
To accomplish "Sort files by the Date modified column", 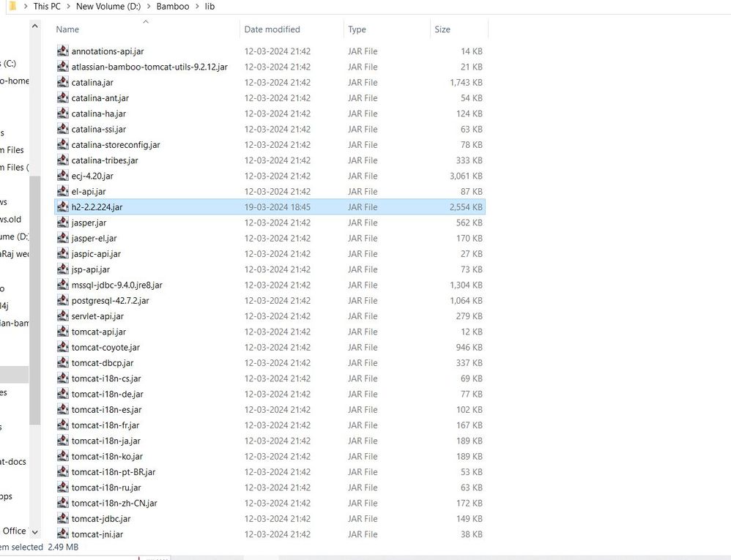I will 271,29.
